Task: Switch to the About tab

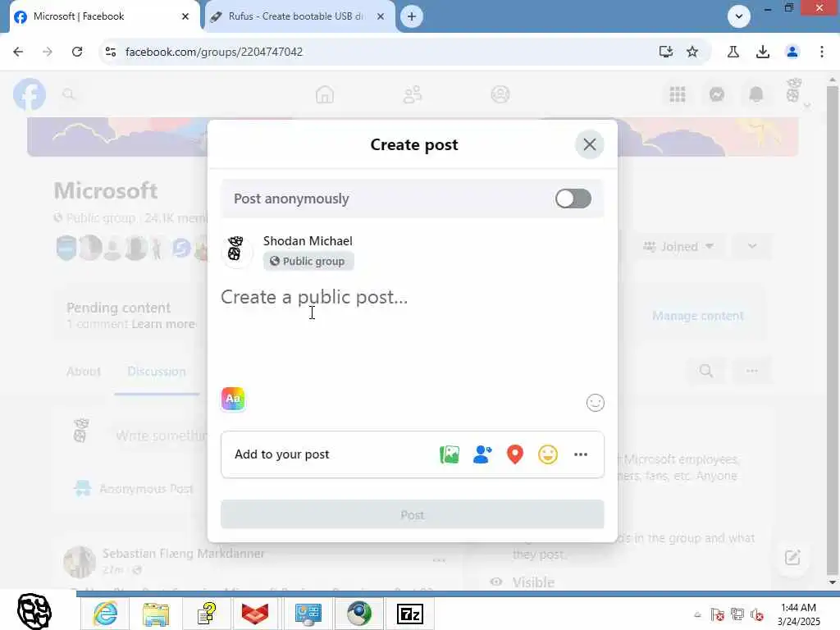Action: (84, 372)
